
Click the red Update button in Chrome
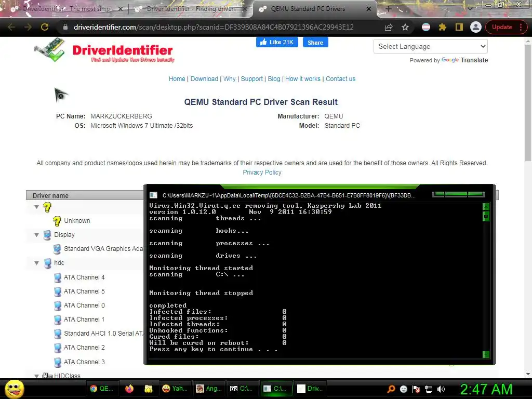[x=502, y=27]
